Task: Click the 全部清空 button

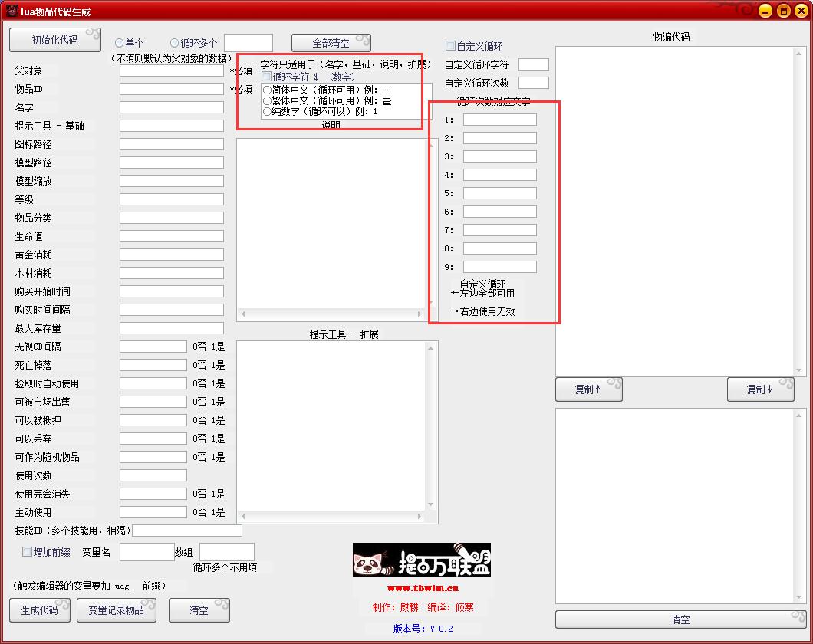Action: tap(331, 42)
